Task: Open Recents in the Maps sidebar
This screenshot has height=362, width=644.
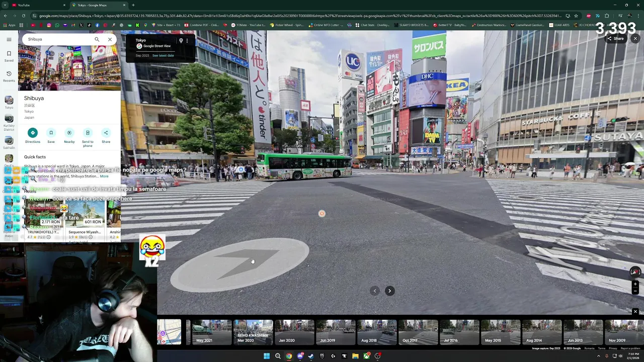Action: 9,76
